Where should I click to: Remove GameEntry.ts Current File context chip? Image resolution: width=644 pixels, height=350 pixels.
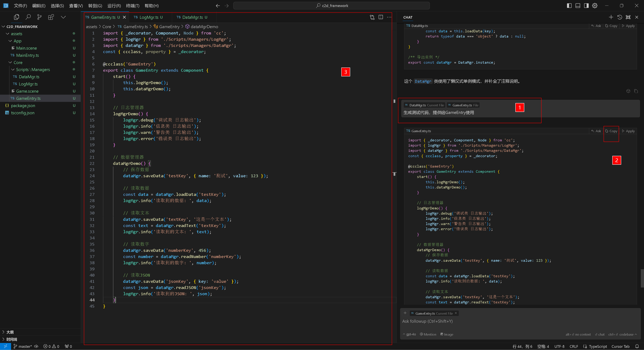coord(456,313)
